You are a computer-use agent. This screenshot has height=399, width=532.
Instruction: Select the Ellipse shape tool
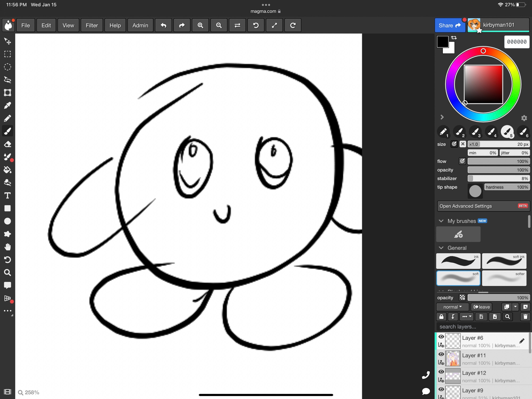[7, 221]
